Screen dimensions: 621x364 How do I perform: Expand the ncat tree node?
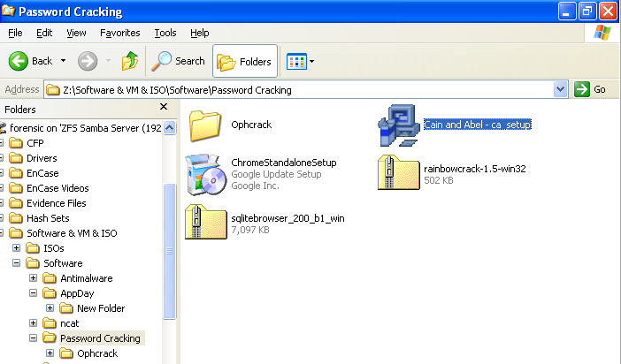(34, 323)
